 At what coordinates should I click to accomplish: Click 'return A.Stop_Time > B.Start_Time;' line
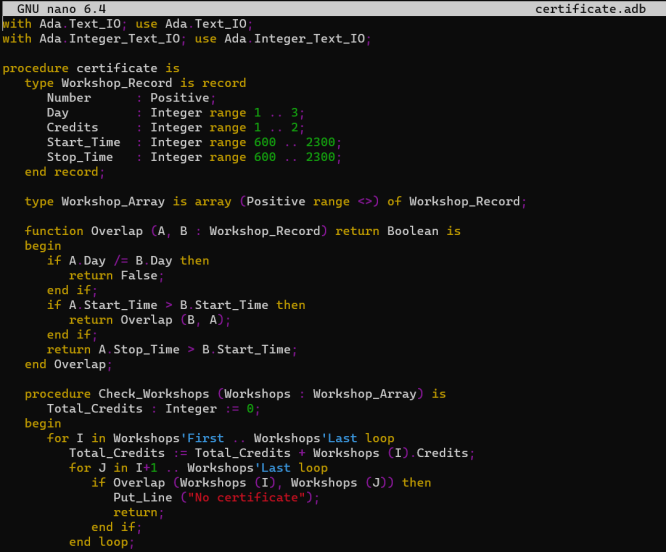point(172,349)
